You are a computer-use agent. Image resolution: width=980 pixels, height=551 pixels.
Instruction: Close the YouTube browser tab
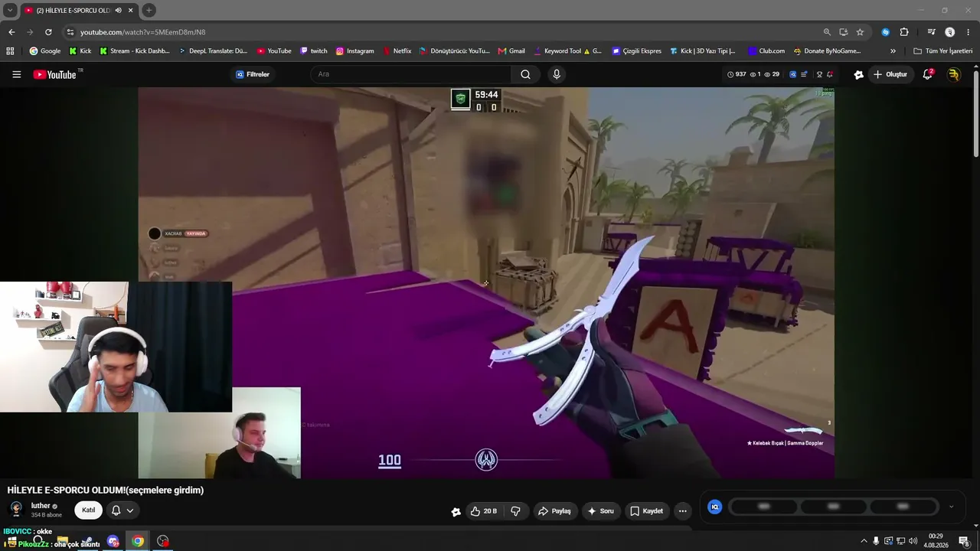click(131, 10)
